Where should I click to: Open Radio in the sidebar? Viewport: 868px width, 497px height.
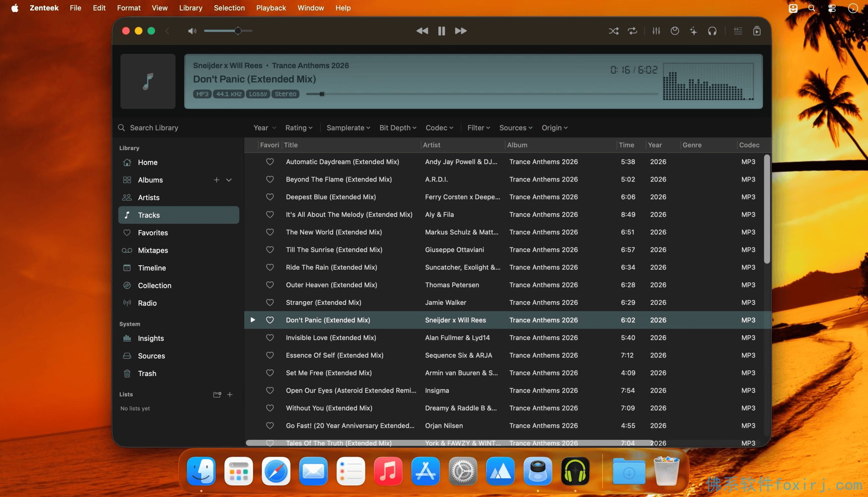tap(179, 303)
